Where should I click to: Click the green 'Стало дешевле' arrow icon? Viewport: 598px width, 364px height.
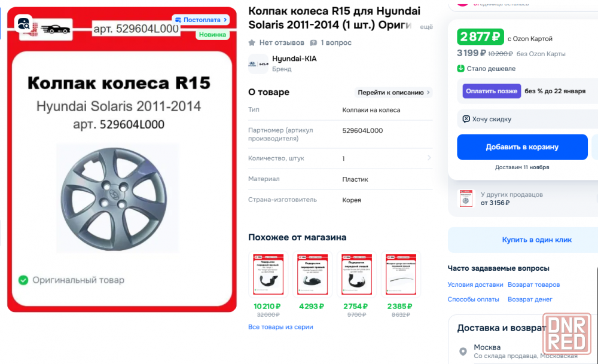(x=461, y=69)
